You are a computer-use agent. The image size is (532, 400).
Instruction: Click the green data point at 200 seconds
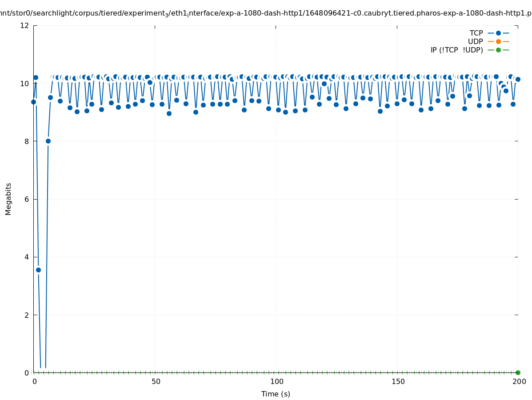pos(518,372)
